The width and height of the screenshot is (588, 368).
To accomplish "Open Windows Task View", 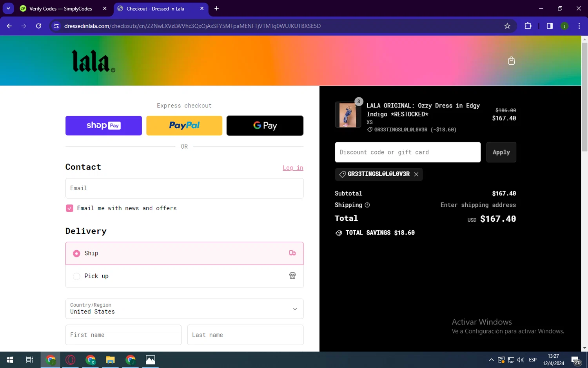I will pos(29,360).
